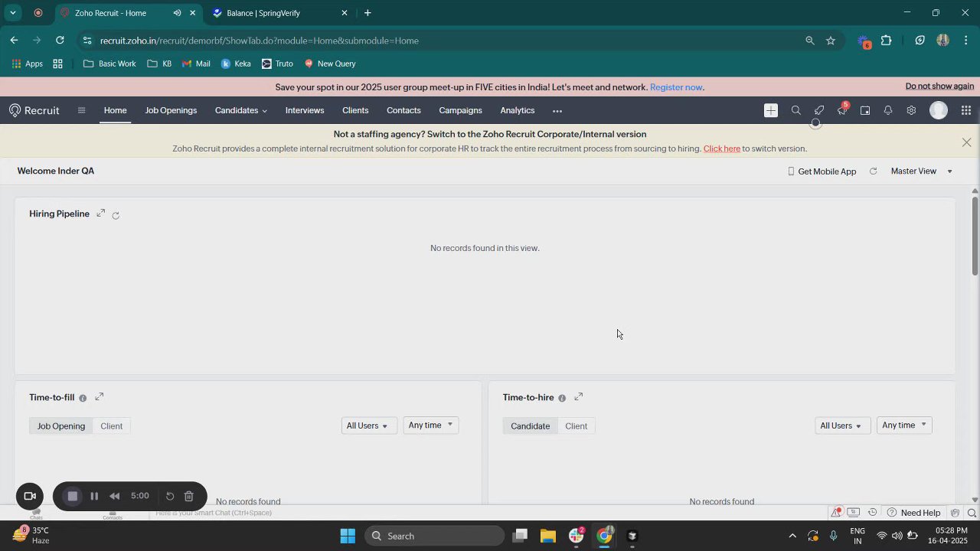Refresh the Hiring Pipeline widget
The image size is (980, 551).
click(x=116, y=215)
